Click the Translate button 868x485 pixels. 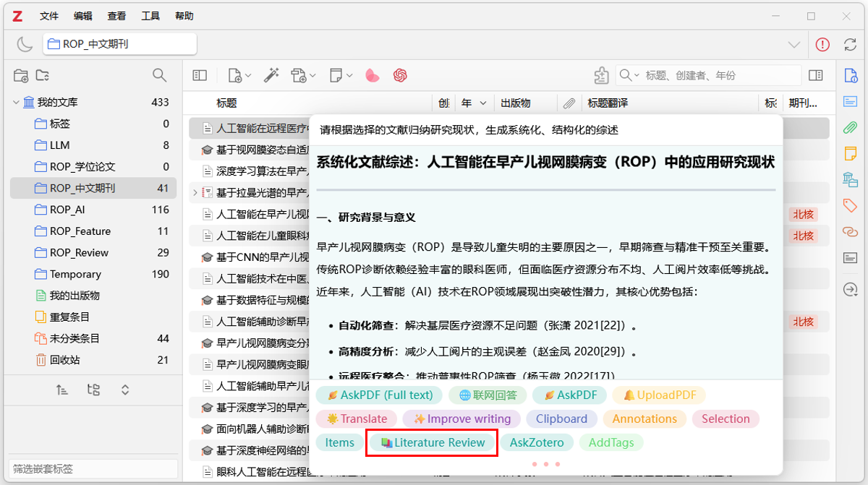coord(357,419)
